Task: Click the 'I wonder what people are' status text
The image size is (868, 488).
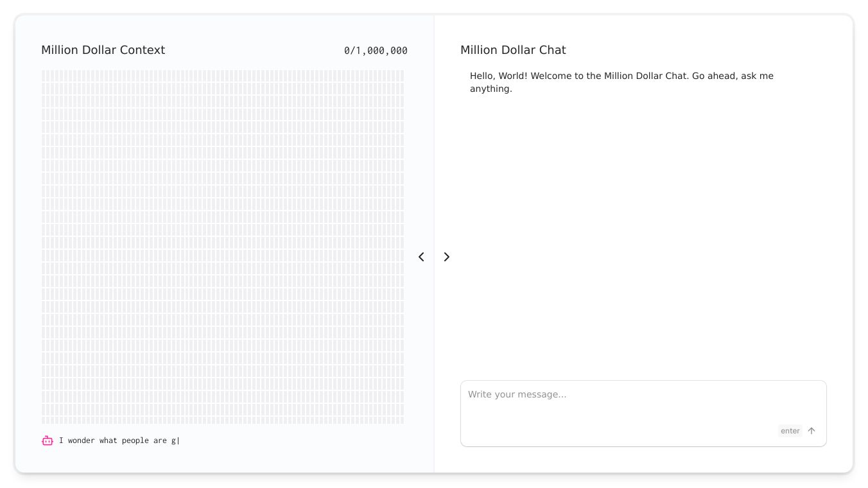Action: [119, 440]
